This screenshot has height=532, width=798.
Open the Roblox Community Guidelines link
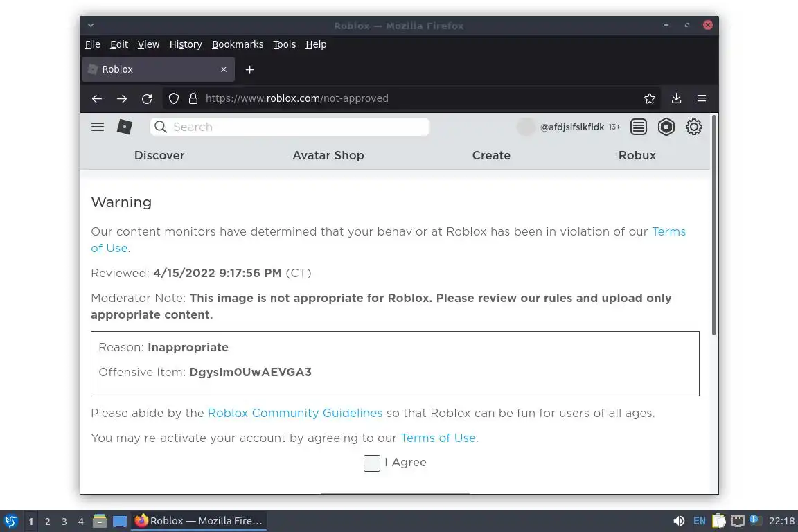[294, 413]
